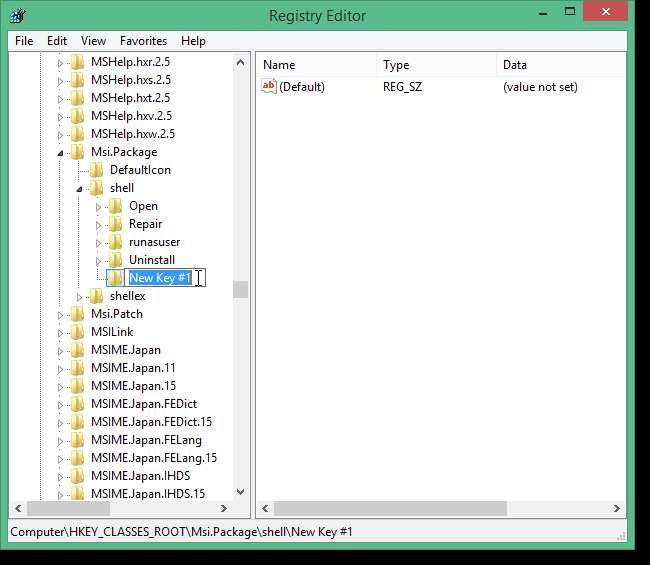Select the MSIME.Japan.FELang.15 key
Image resolution: width=650 pixels, height=565 pixels.
(154, 458)
